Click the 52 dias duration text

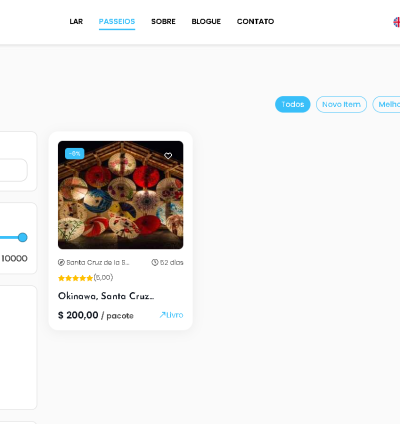click(172, 262)
